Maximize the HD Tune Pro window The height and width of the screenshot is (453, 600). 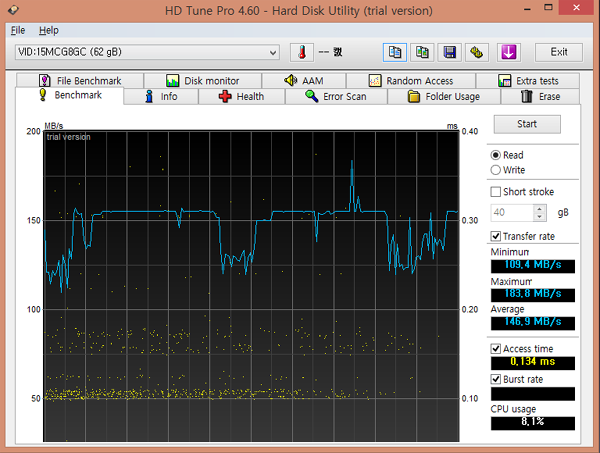(x=548, y=8)
